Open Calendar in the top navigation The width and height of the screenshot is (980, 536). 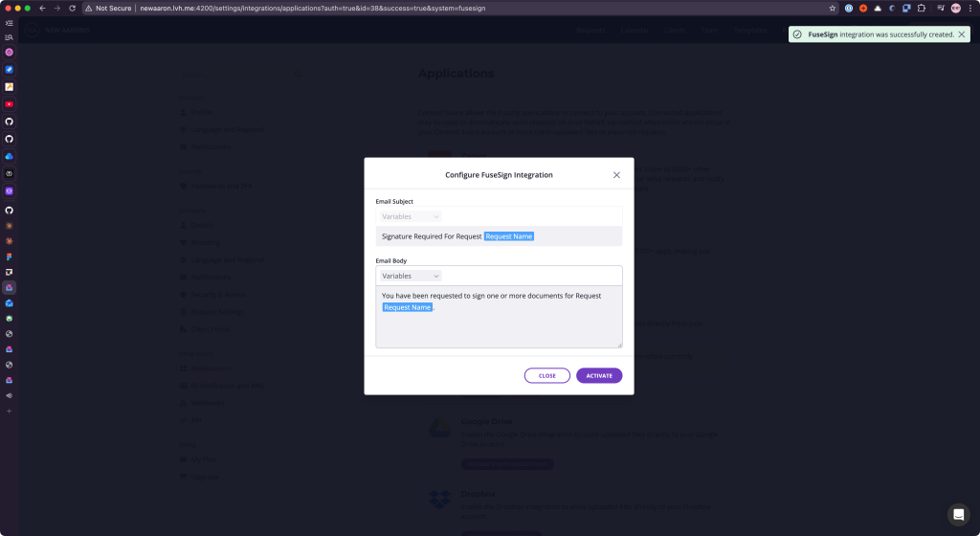pos(635,30)
